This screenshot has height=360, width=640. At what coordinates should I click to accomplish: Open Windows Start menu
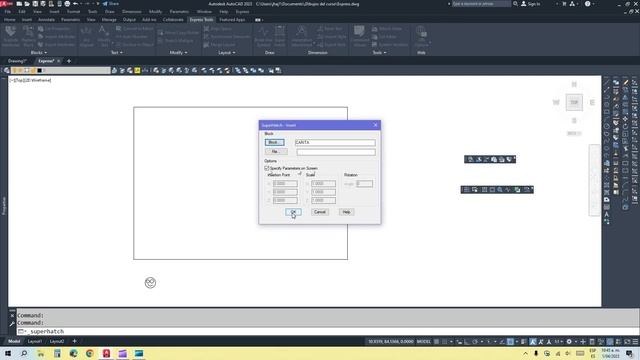tap(7, 353)
